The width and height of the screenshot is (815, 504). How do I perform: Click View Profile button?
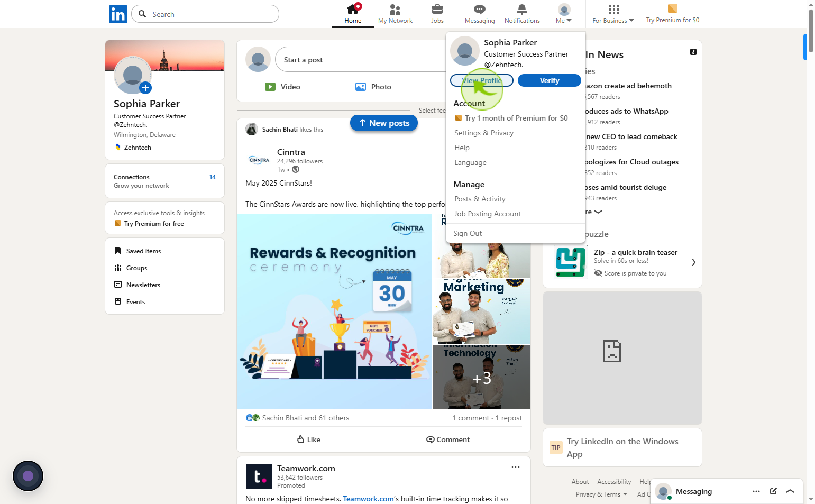click(482, 80)
